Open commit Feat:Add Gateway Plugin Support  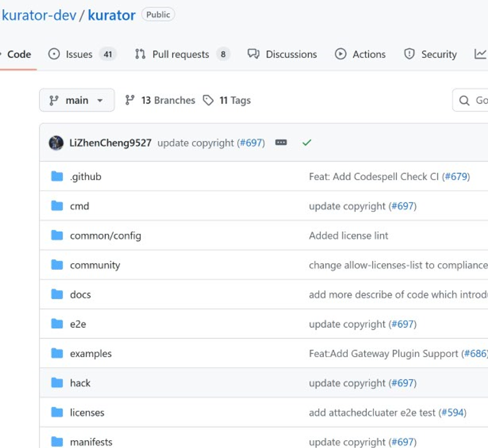(x=383, y=354)
